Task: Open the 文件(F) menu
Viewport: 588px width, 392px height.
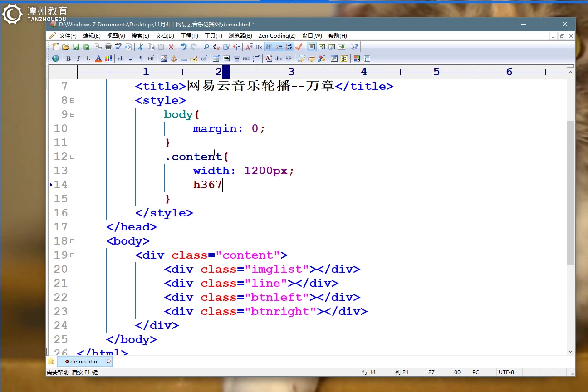Action: pyautogui.click(x=68, y=36)
